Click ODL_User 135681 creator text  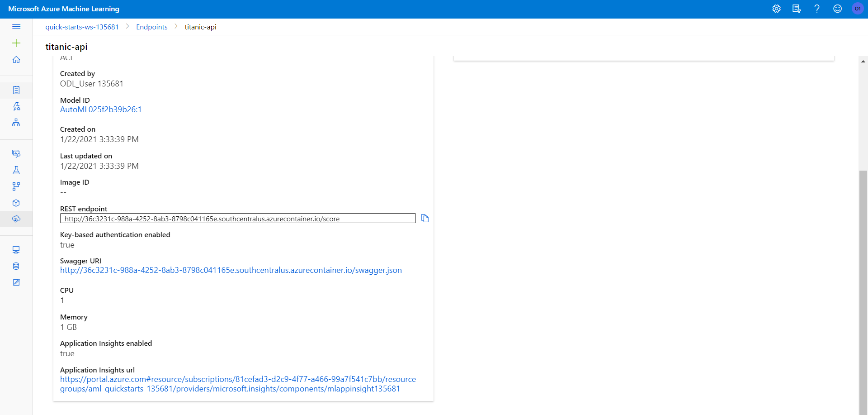(92, 84)
